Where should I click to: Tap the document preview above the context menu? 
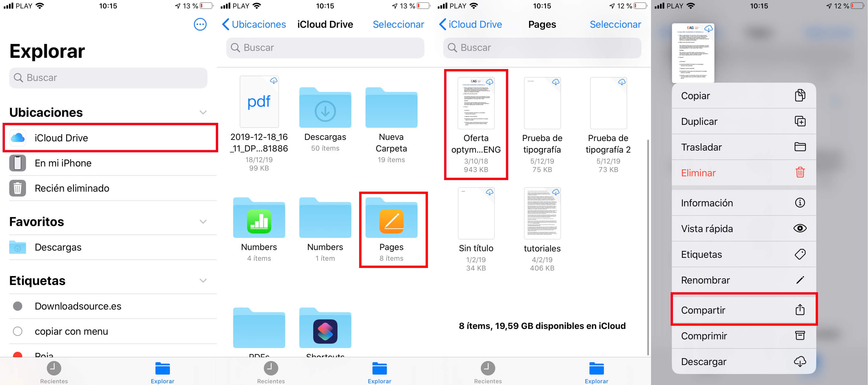693,53
